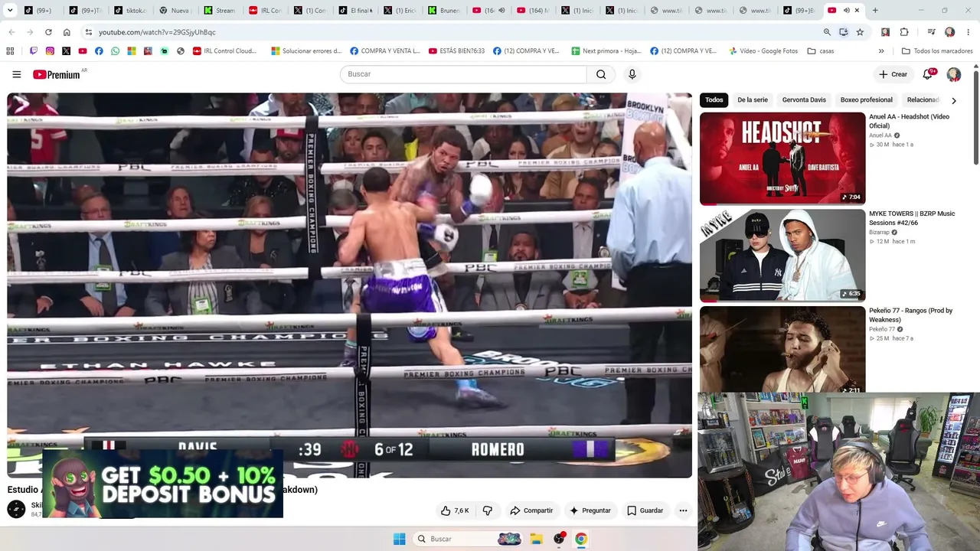Open the MYKE TOWERS video thumbnail
Image resolution: width=980 pixels, height=551 pixels.
pos(782,256)
